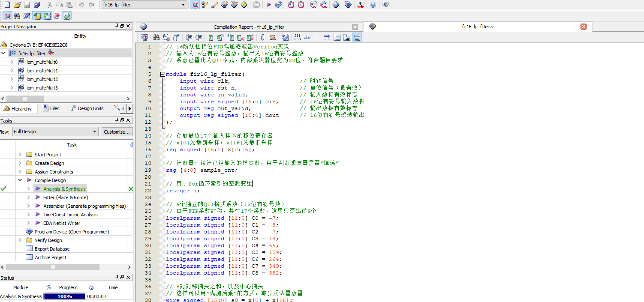Start compilation with the purple play icon
Screen dimensions: 644x302
(269, 5)
